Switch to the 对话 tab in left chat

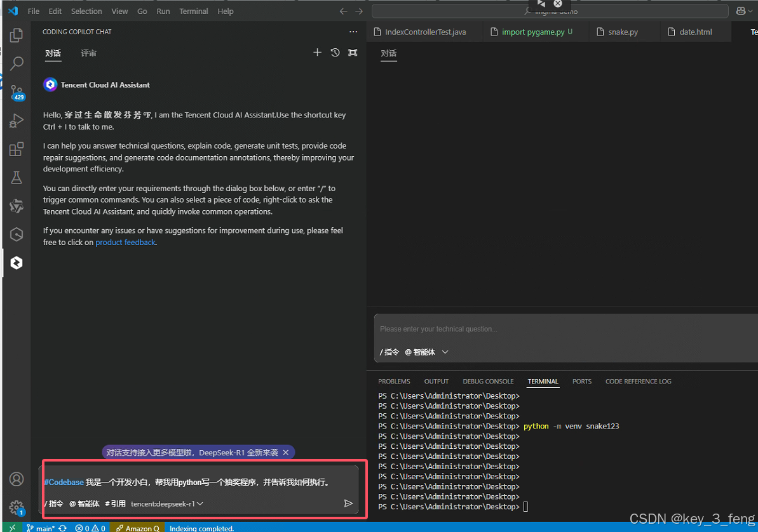click(x=53, y=53)
